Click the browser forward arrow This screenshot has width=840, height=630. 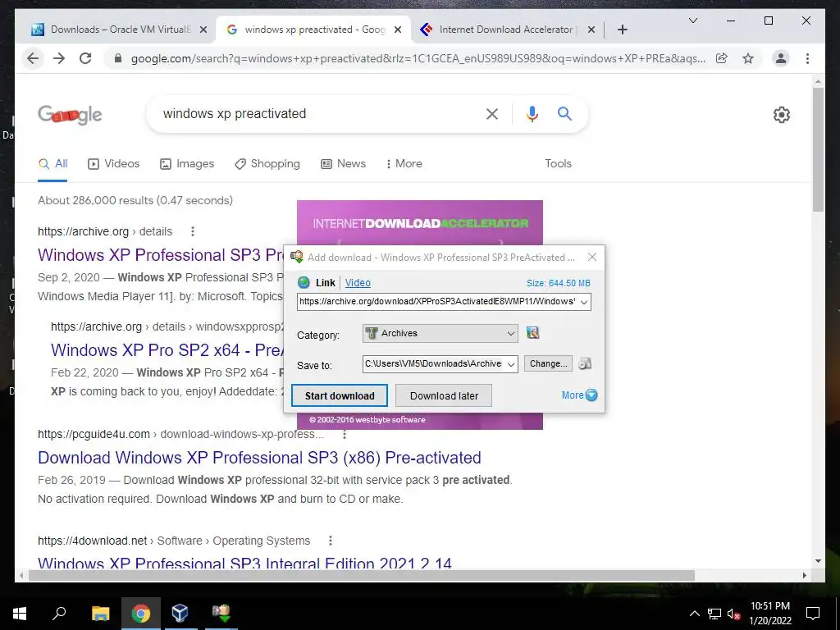pyautogui.click(x=59, y=58)
